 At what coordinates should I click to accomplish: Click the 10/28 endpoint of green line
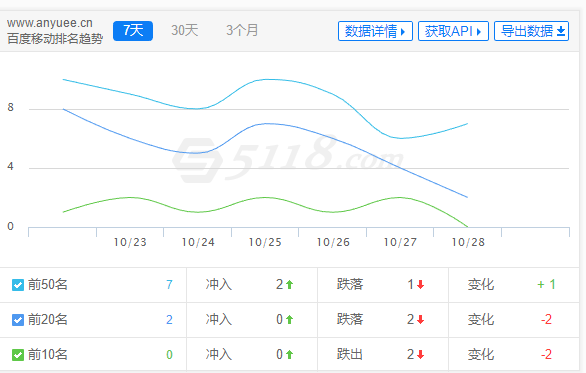pos(467,226)
